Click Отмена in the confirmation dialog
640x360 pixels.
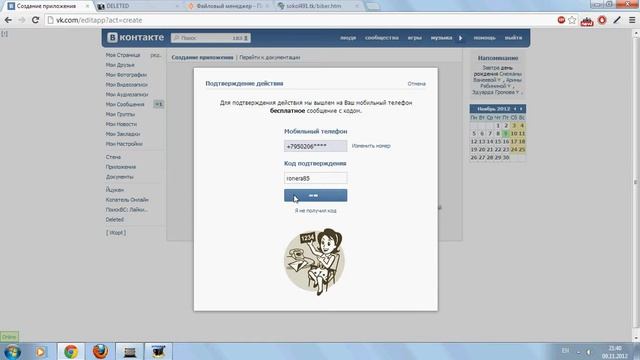[x=416, y=84]
